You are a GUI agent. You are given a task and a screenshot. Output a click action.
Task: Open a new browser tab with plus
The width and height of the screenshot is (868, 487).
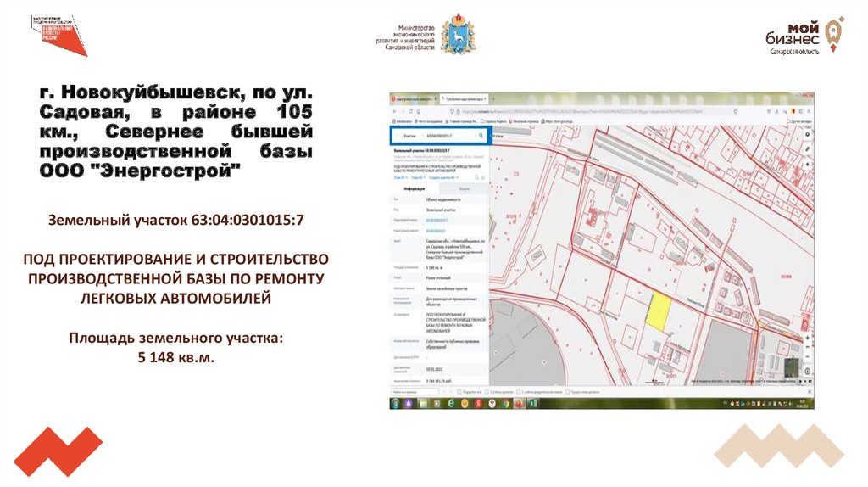coord(493,98)
